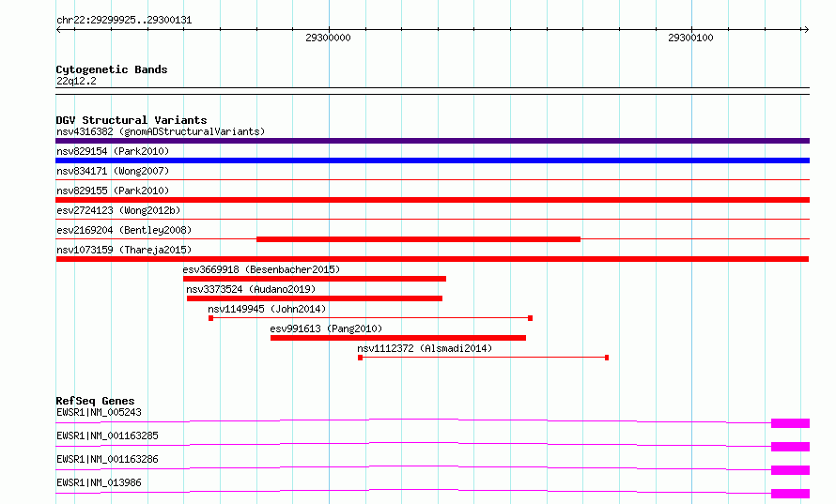Click the nsv829154 (Park2010) label
This screenshot has height=504, width=836.
click(x=113, y=151)
